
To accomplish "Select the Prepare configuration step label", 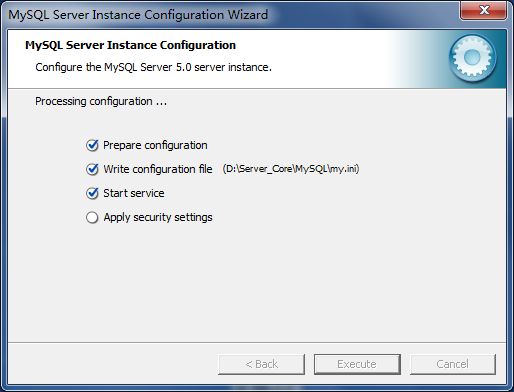I will pyautogui.click(x=155, y=145).
